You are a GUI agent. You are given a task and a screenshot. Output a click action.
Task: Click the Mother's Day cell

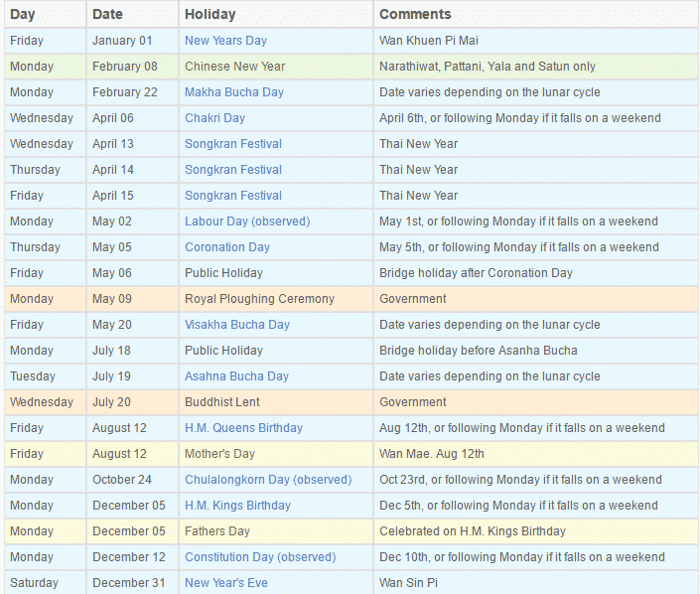pyautogui.click(x=276, y=454)
